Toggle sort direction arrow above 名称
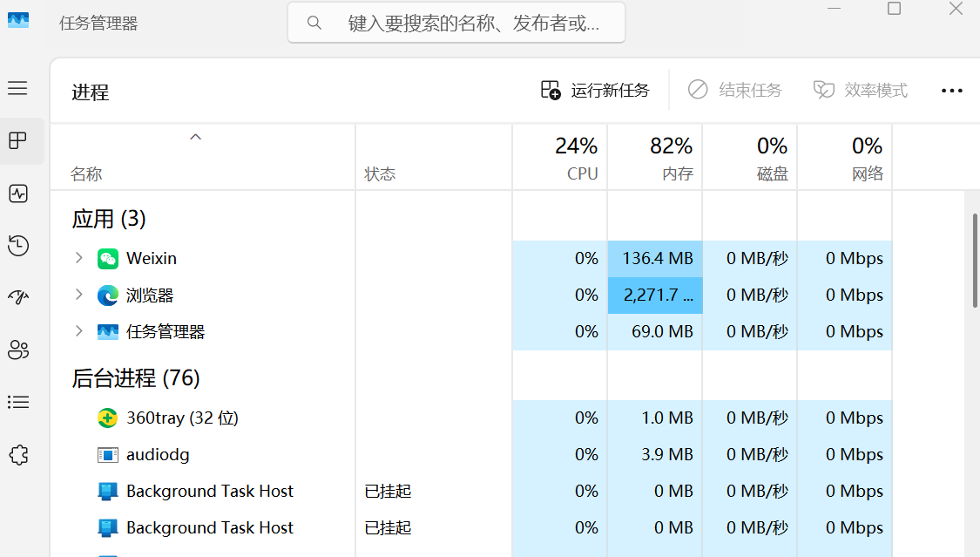Screen dimensions: 980x557 (x=196, y=137)
